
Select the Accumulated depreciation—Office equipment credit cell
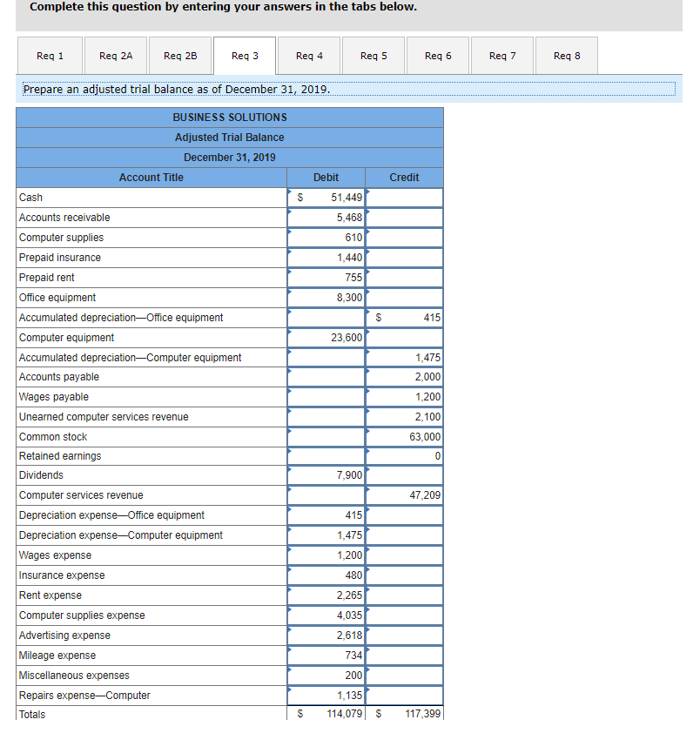[404, 317]
